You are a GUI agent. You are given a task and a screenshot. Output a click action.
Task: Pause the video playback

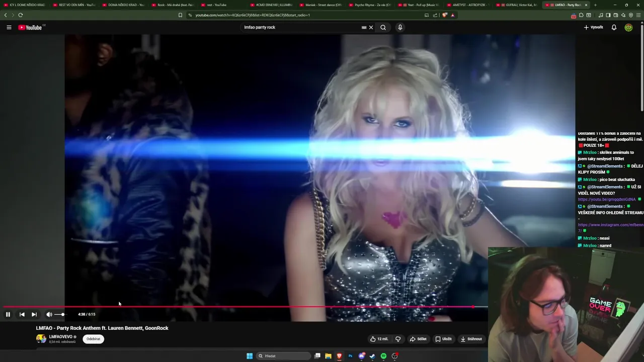(8, 314)
